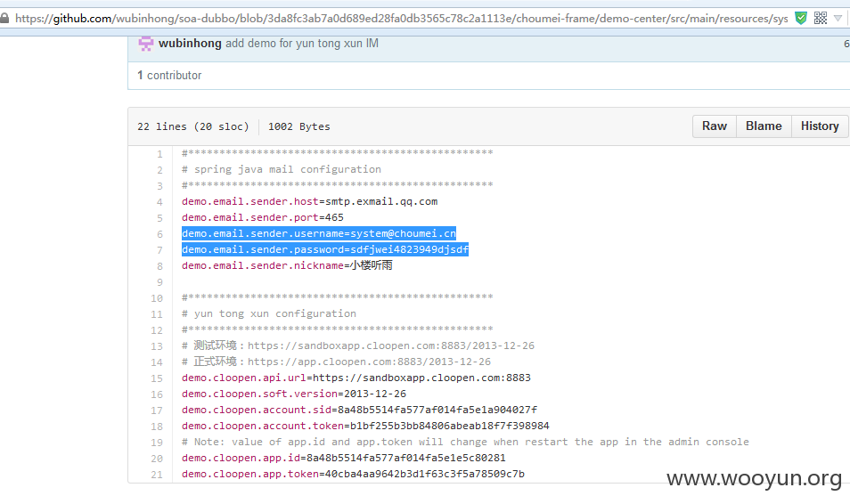The image size is (850, 504).
Task: Click the demo.cloopen.api.url line
Action: [x=356, y=378]
